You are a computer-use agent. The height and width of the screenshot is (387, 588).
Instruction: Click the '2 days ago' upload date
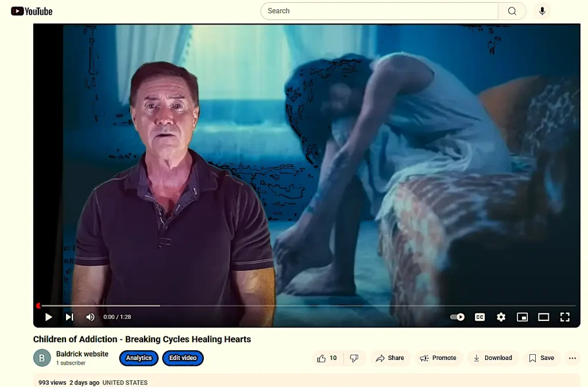(x=84, y=382)
